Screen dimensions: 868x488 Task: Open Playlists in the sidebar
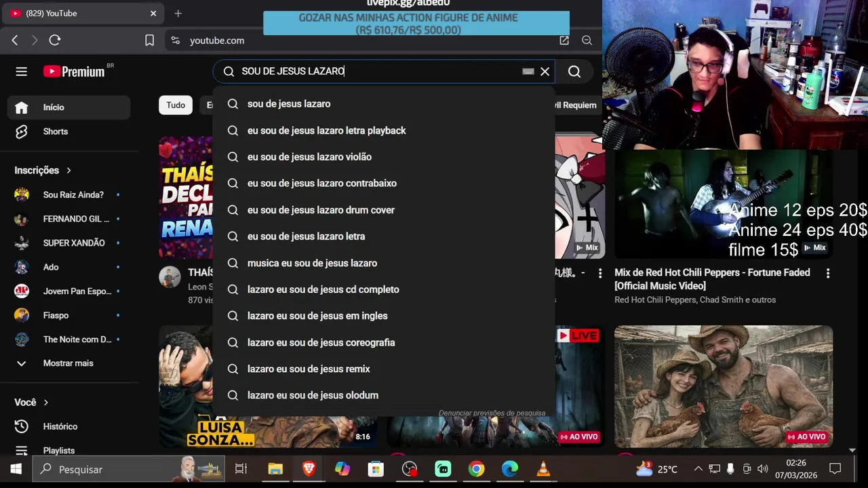tap(68, 451)
